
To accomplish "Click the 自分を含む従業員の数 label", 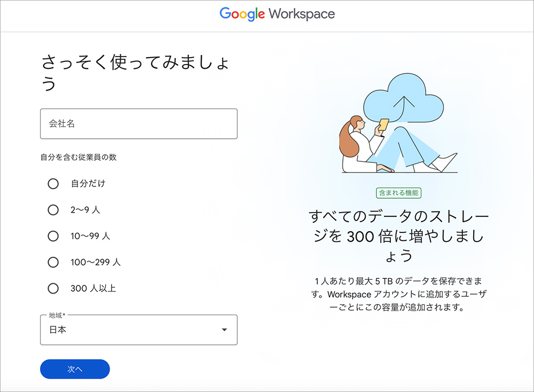I will [73, 157].
